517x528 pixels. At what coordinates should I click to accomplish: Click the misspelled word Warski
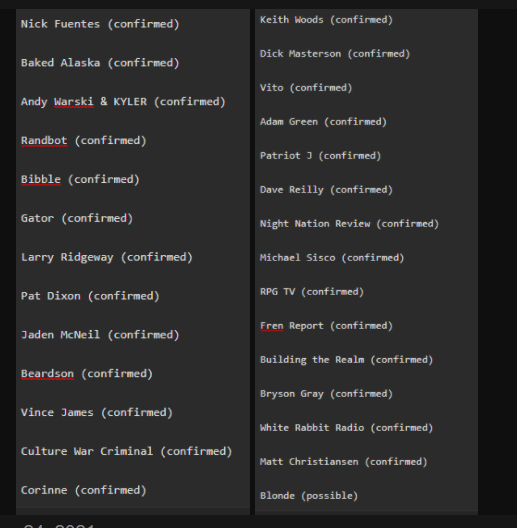pyautogui.click(x=73, y=102)
